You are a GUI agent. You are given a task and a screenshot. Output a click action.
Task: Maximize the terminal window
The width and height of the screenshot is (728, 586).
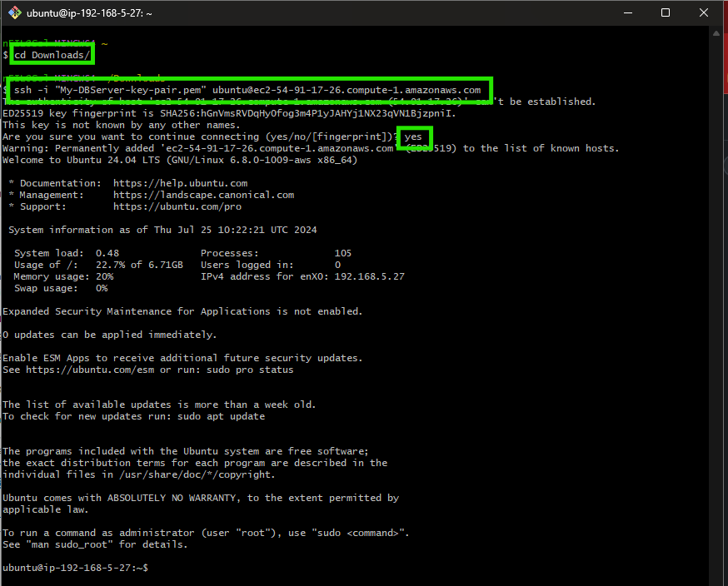[666, 12]
